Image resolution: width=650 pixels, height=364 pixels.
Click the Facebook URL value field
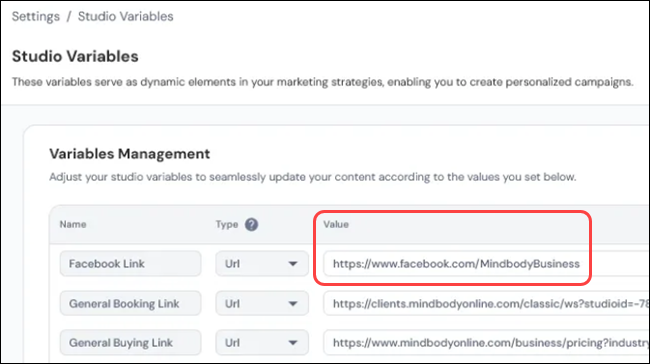[486, 264]
